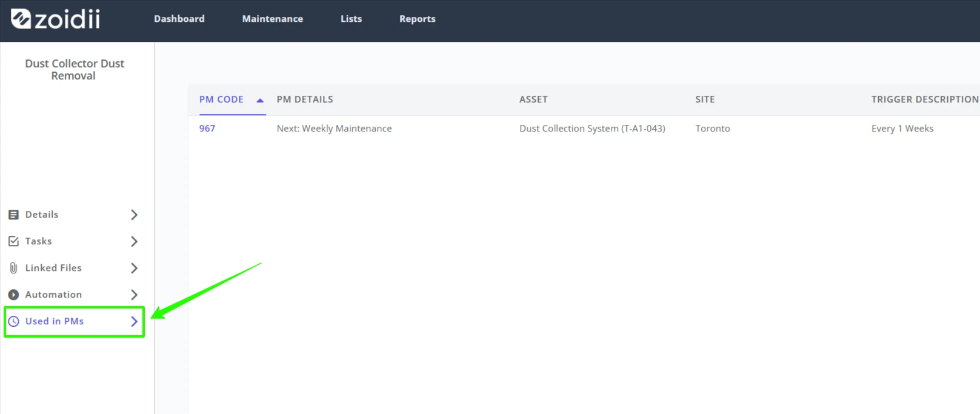
Task: Click the 'Toronto' site cell
Action: (713, 129)
